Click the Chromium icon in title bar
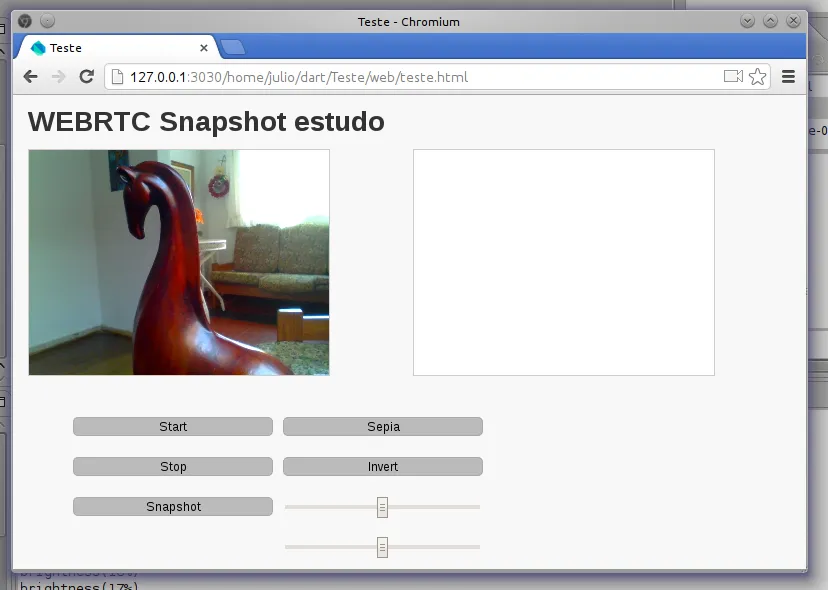The height and width of the screenshot is (590, 828). pos(25,21)
